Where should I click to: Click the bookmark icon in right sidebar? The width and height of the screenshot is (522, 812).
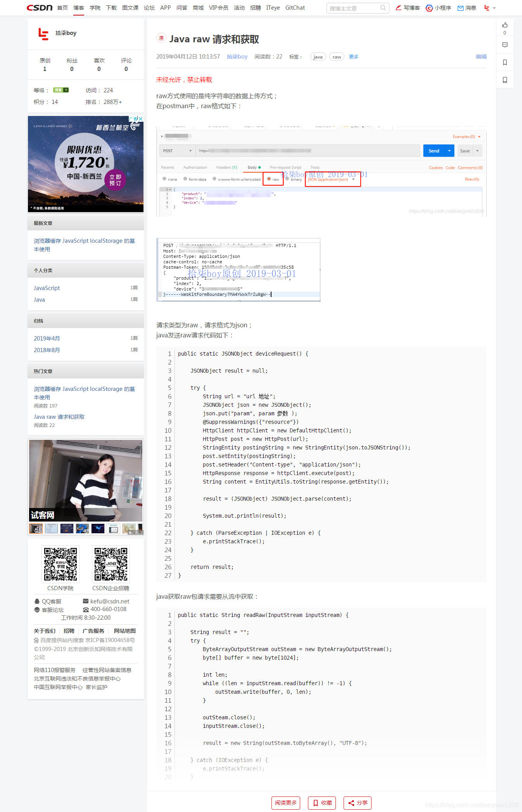[505, 62]
